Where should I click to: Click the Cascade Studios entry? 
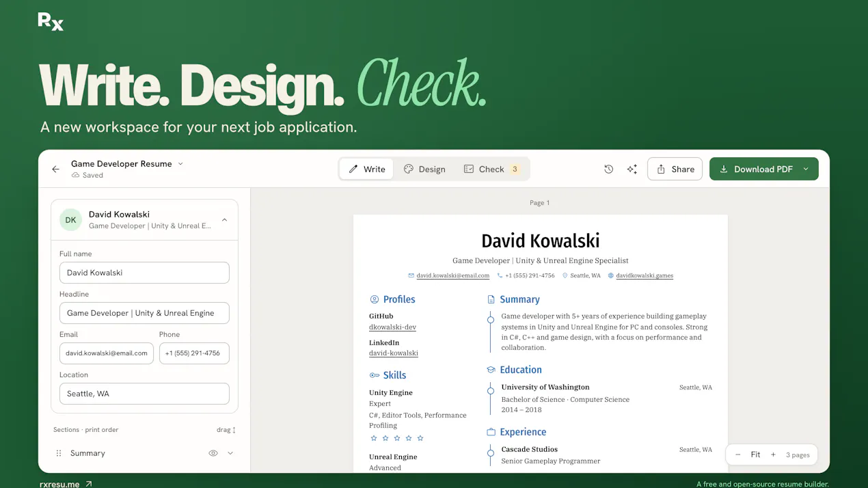[x=530, y=450]
